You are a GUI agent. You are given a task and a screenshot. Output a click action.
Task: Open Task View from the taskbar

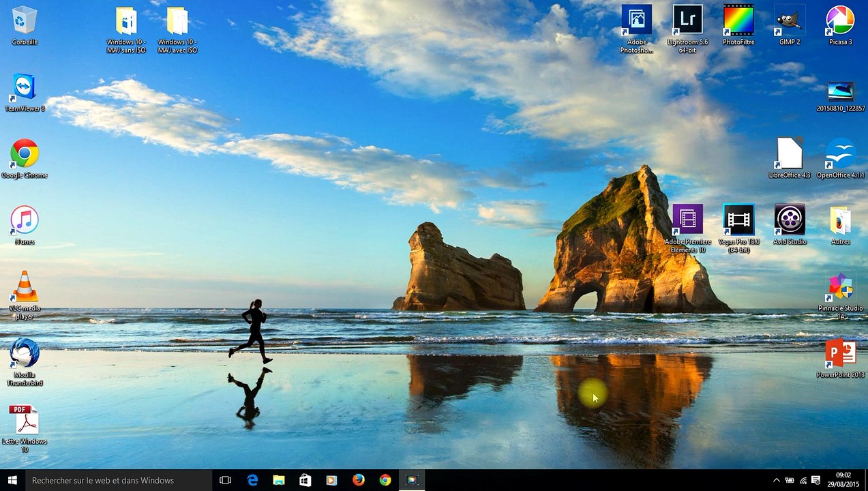225,480
